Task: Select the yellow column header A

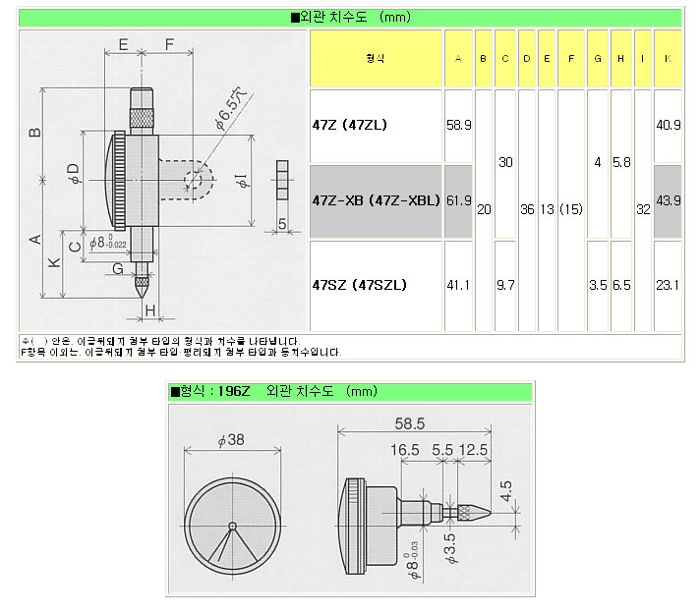Action: pos(457,59)
